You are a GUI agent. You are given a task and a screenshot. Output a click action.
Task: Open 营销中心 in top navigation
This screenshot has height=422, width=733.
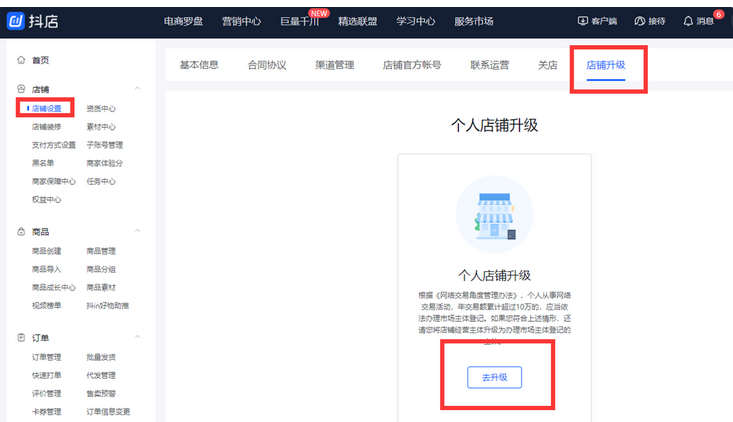[x=241, y=21]
